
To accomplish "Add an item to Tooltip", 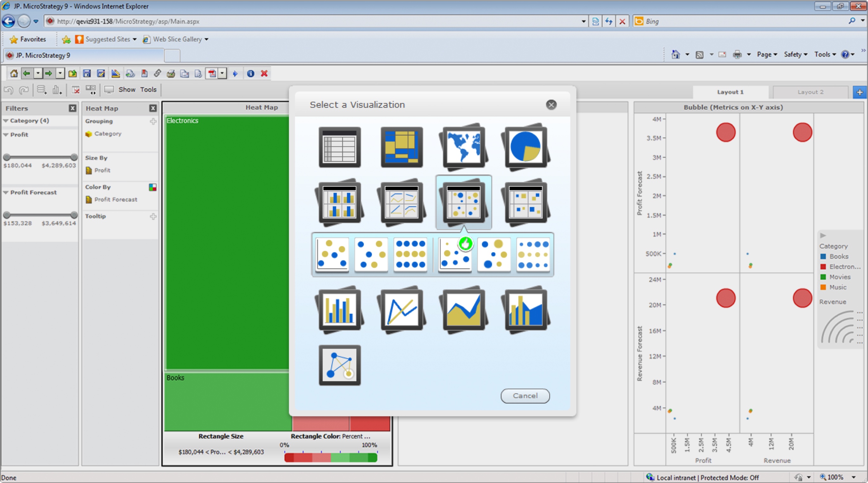I will [153, 216].
